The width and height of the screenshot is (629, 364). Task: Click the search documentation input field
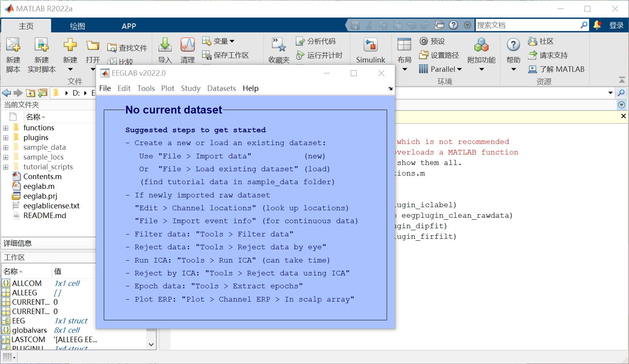pos(528,25)
